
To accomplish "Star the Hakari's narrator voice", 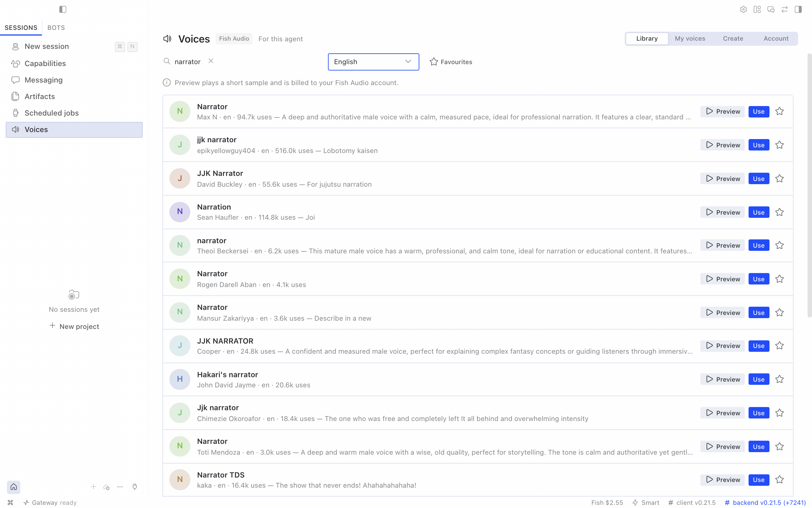I will click(779, 379).
